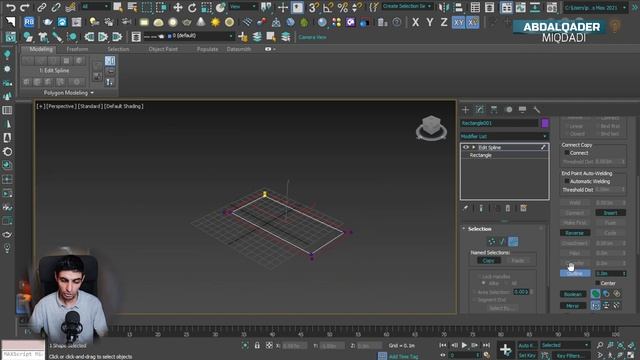Enable the Connect checkbox under Connect Copy
Image resolution: width=640 pixels, height=360 pixels.
click(567, 153)
